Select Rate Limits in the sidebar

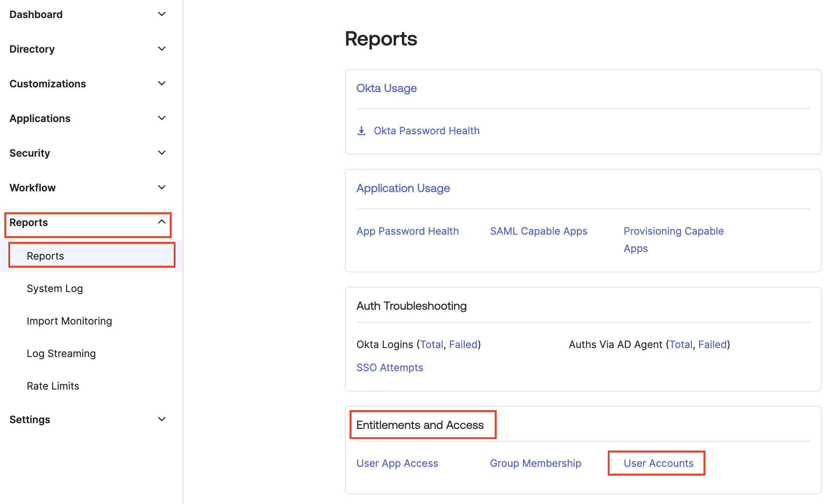click(x=53, y=386)
